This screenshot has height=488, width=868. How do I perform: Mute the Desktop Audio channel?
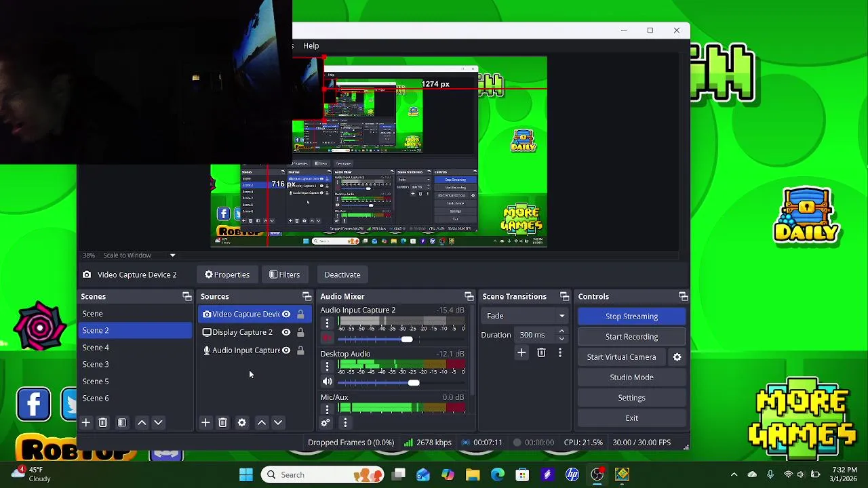tap(327, 382)
